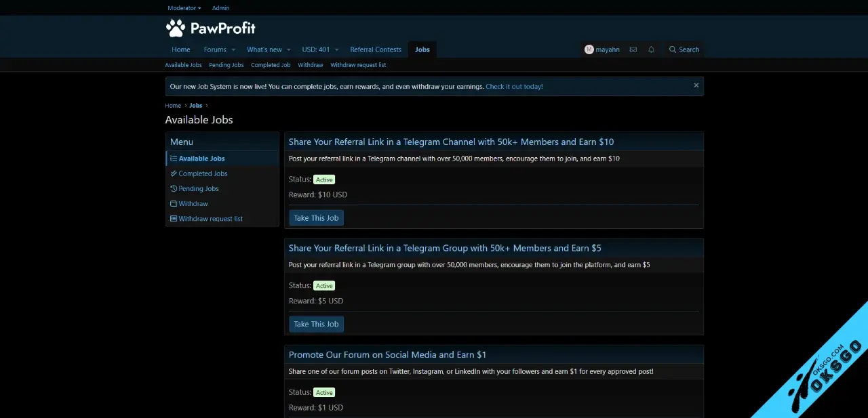Open the Telegram Channel $10 job title

pos(451,142)
